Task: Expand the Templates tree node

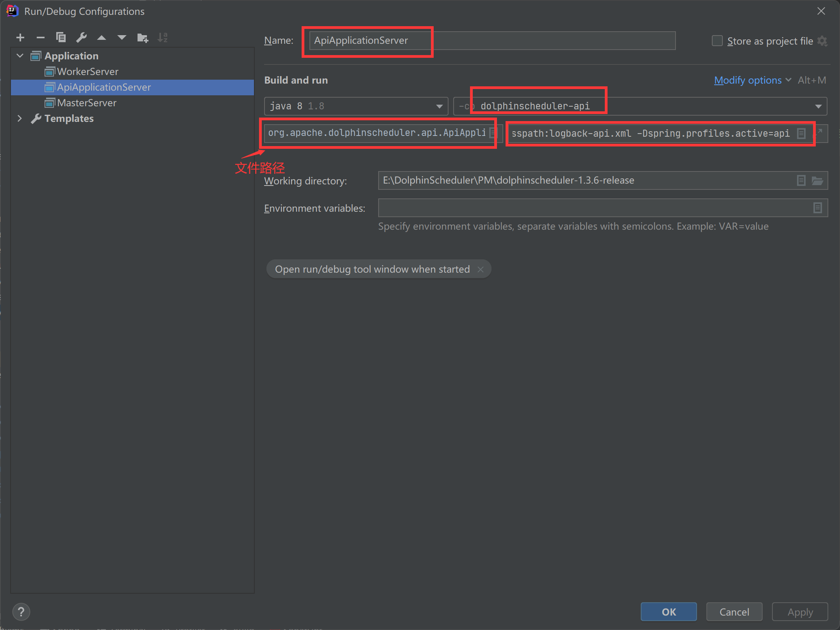Action: click(20, 118)
